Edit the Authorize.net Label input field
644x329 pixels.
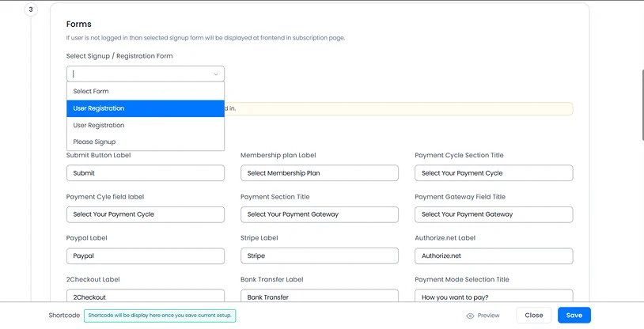point(494,256)
